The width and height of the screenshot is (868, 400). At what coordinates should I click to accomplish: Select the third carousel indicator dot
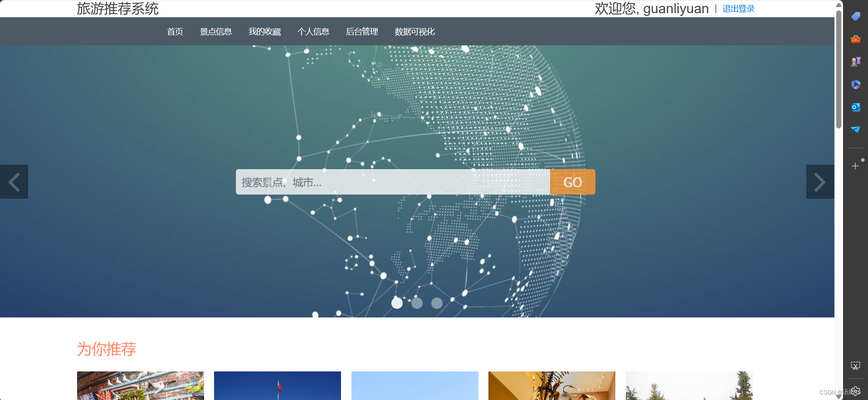(437, 303)
